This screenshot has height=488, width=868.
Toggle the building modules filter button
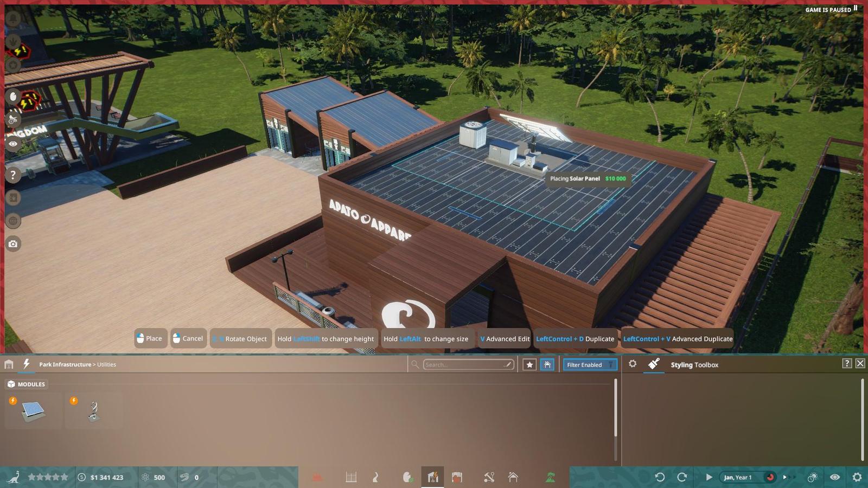point(547,365)
